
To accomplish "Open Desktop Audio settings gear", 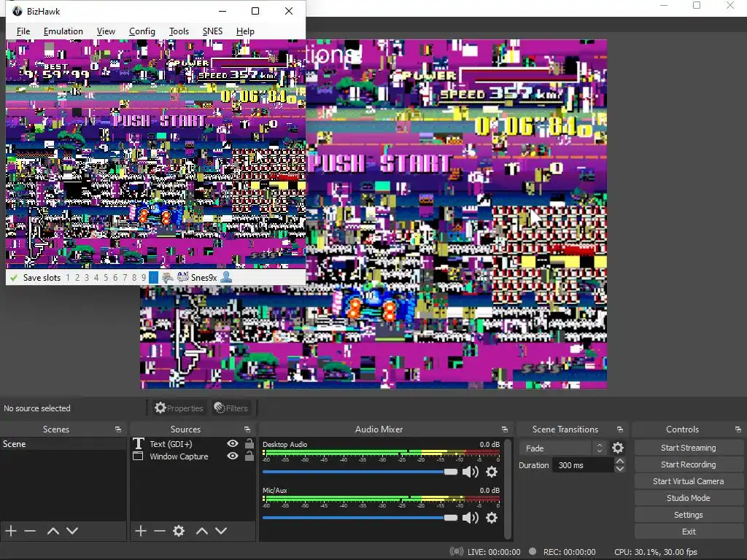I will tap(492, 472).
